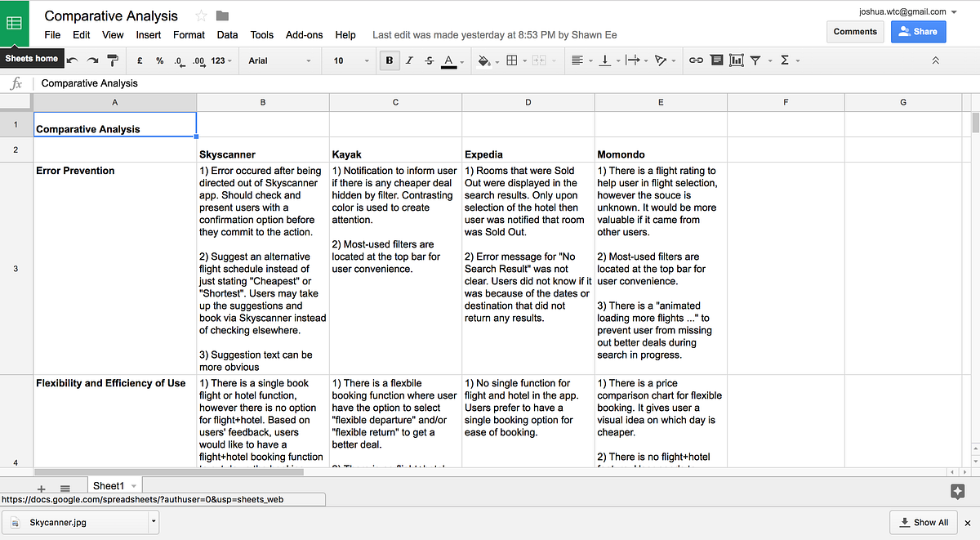
Task: Open text wrapping options
Action: (x=635, y=60)
